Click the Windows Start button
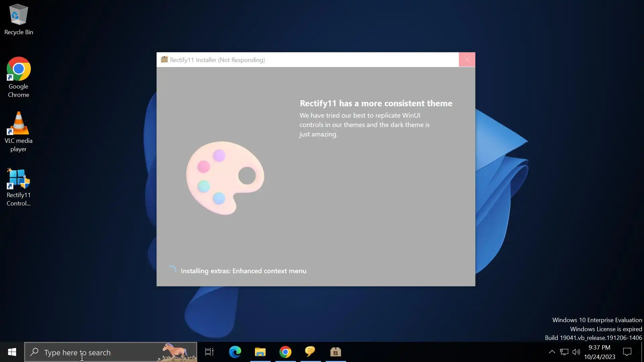Viewport: 644px width, 362px height. [12, 352]
